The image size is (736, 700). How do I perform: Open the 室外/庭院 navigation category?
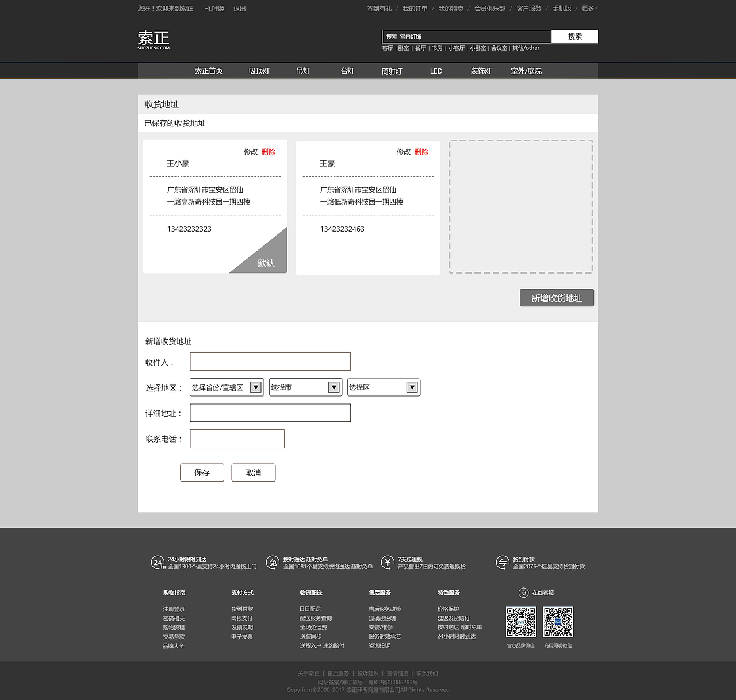coord(526,71)
